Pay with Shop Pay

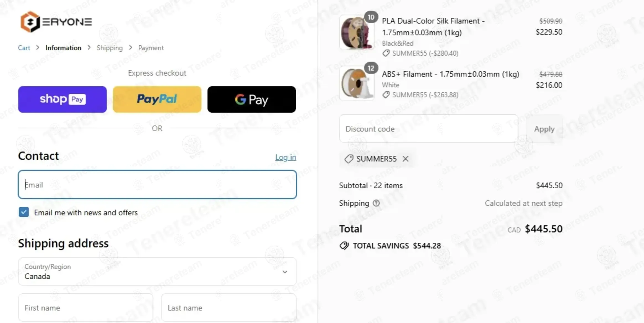[63, 99]
